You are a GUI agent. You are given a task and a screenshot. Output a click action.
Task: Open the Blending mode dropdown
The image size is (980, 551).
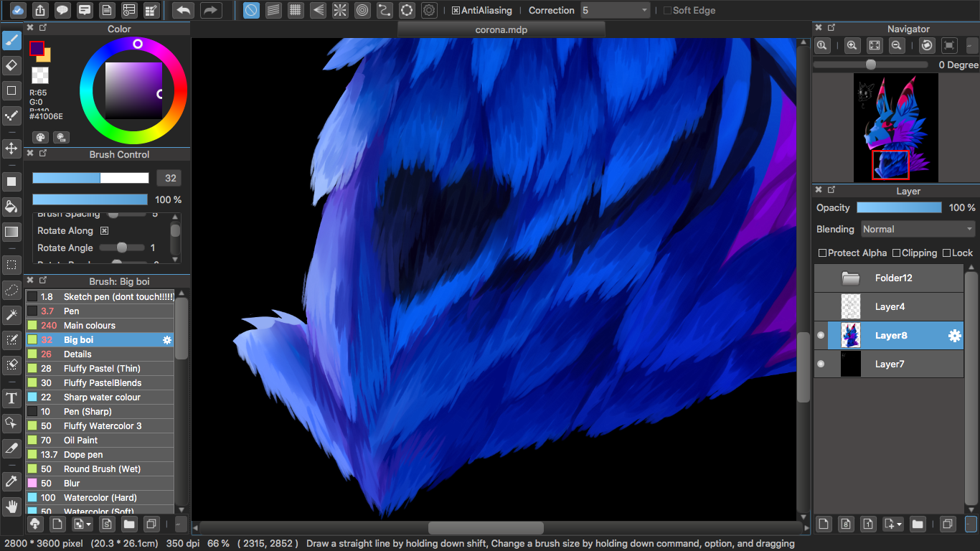(x=917, y=230)
